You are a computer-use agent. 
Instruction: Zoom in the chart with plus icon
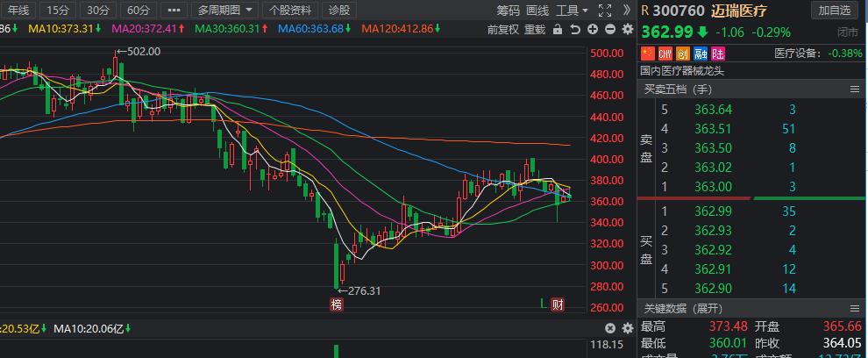[593, 29]
